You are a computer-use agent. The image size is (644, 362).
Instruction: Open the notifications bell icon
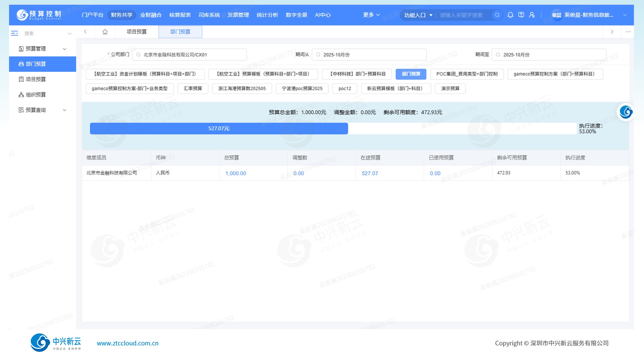510,15
